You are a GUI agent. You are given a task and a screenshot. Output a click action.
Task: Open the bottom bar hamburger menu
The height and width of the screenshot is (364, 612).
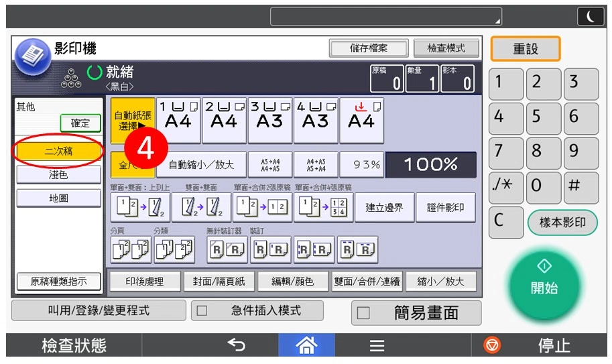tap(377, 345)
